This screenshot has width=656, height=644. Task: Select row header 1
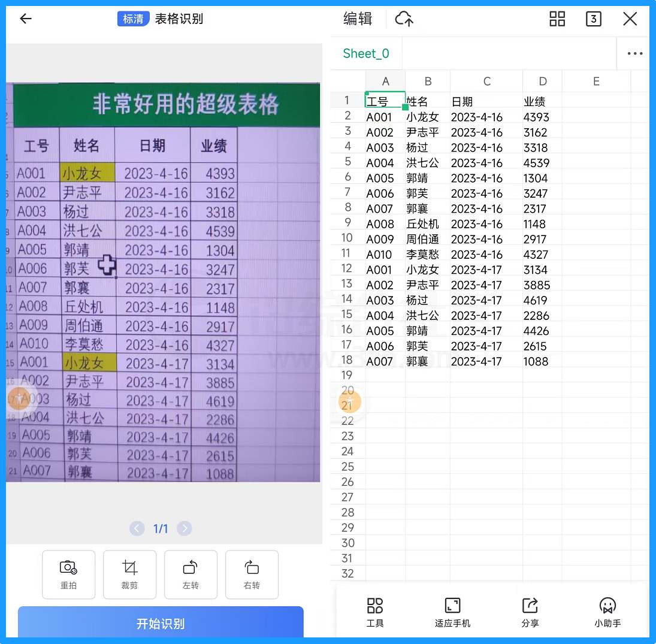pos(347,100)
